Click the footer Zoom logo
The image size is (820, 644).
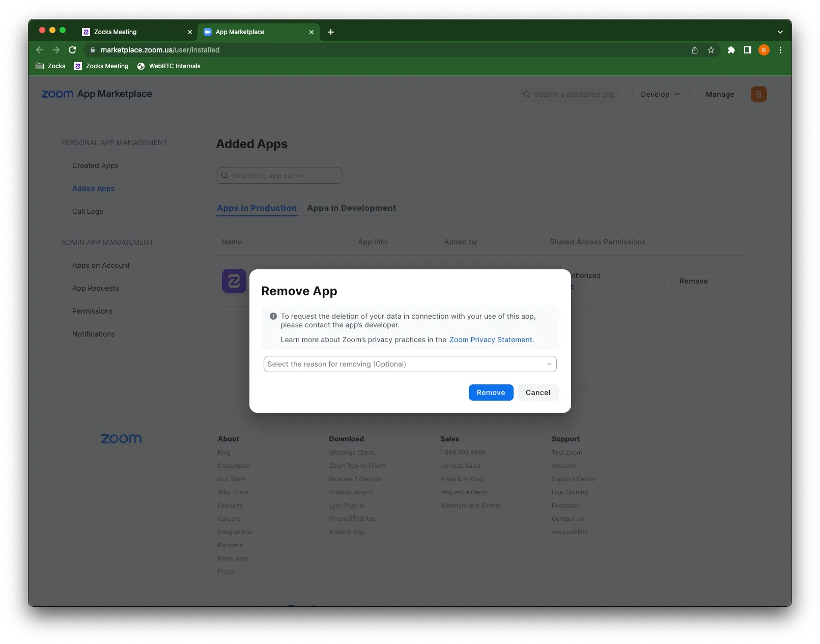[121, 439]
